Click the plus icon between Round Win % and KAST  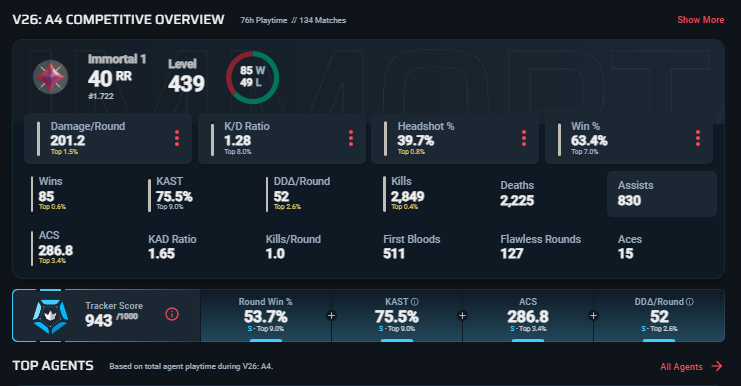click(x=332, y=316)
